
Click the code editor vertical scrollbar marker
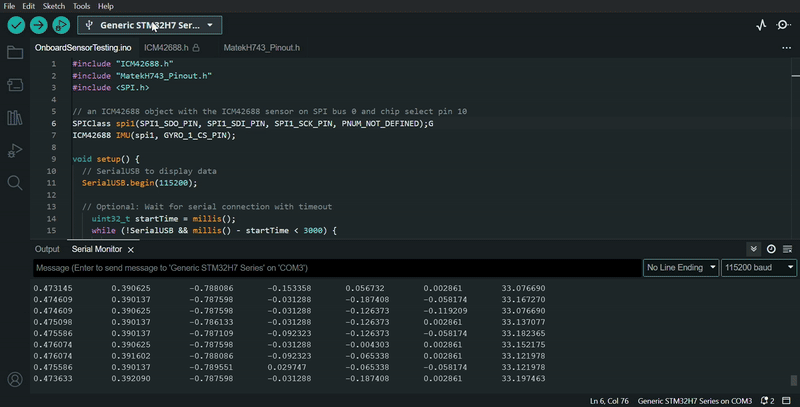pos(795,75)
